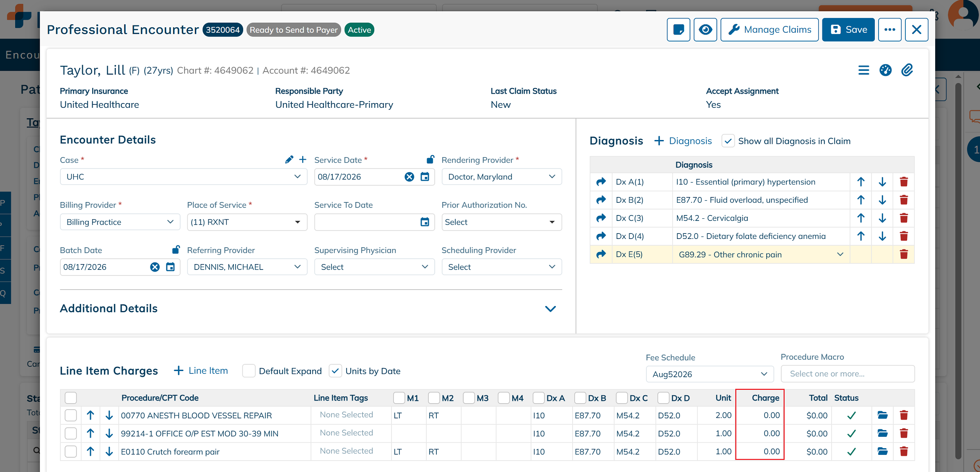Open the three-dots more options menu
The height and width of the screenshot is (472, 980).
(889, 30)
